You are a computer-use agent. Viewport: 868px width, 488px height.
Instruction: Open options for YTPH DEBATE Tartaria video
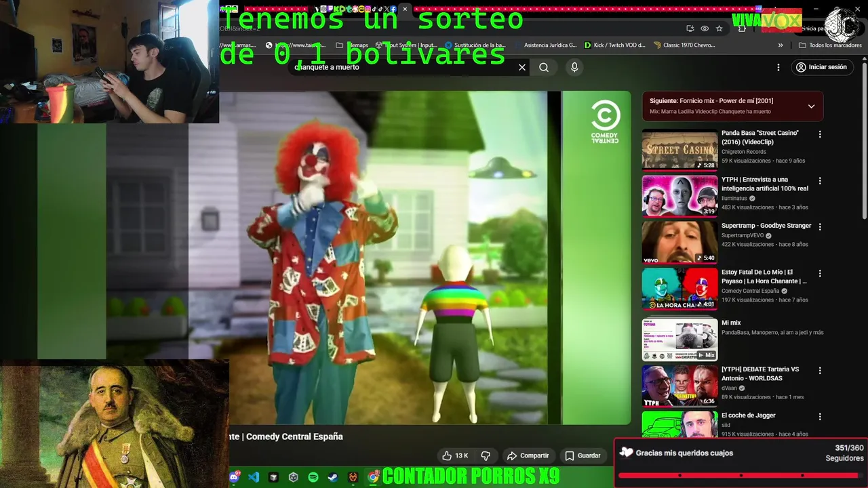820,371
